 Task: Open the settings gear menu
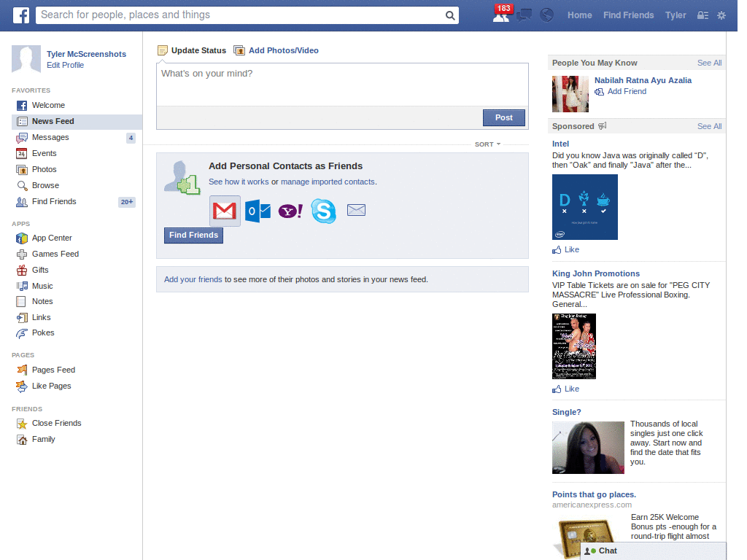(721, 15)
